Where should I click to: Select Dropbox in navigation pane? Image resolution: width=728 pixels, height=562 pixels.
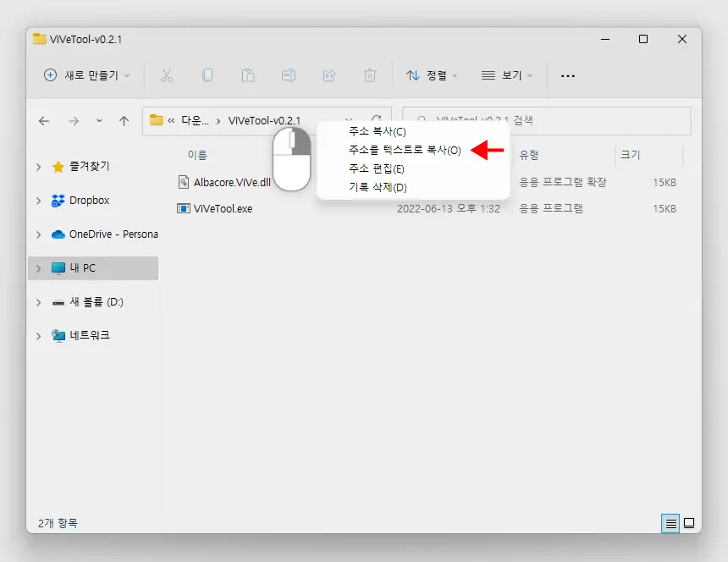click(x=90, y=201)
